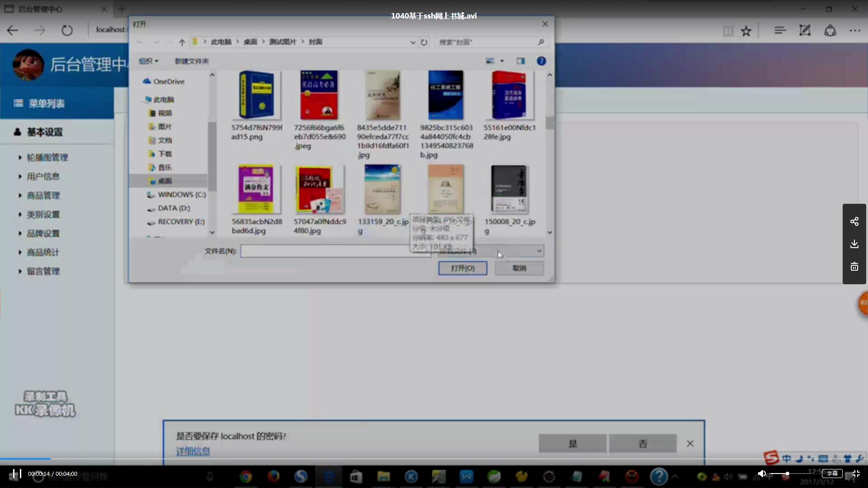Click 是 to save password
The image size is (868, 488).
pos(572,443)
